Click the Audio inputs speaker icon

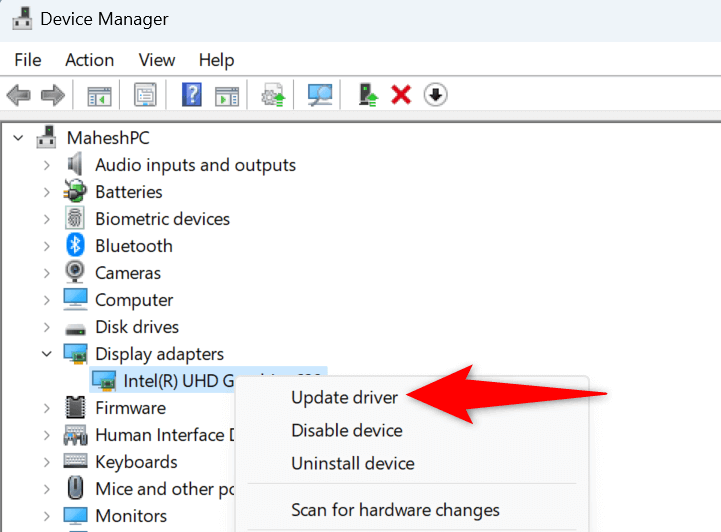tap(74, 165)
